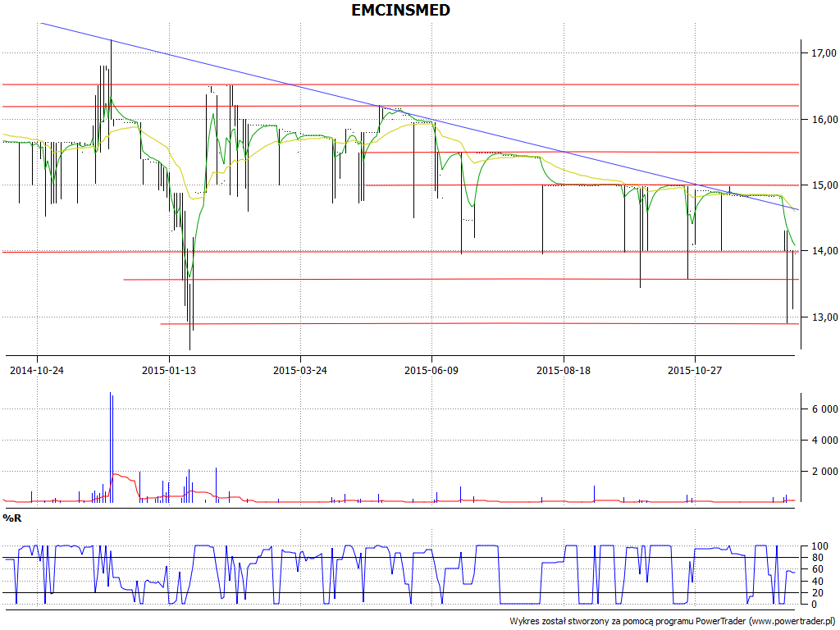The width and height of the screenshot is (840, 630).
Task: Click the 4 000 volume axis label
Action: pyautogui.click(x=825, y=441)
